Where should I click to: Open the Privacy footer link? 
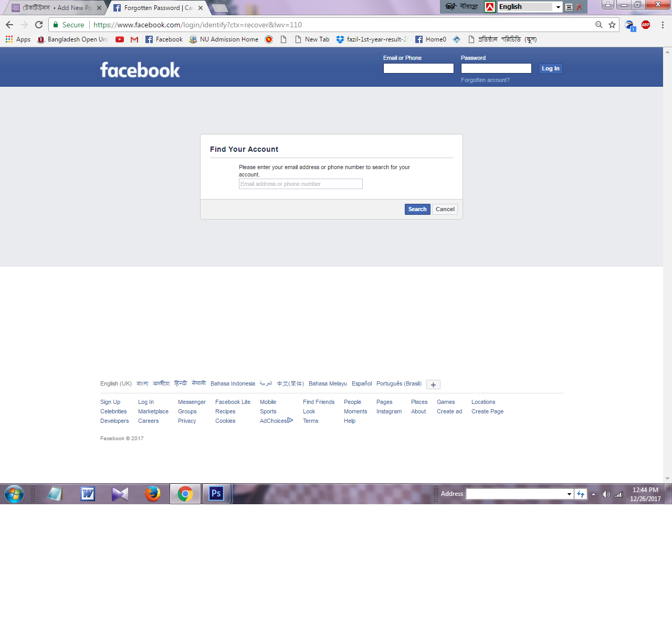click(187, 421)
